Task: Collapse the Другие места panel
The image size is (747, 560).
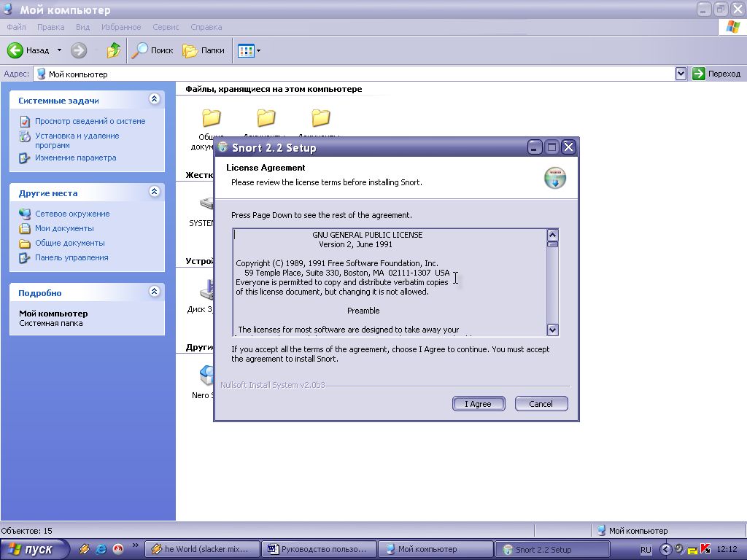Action: click(154, 192)
